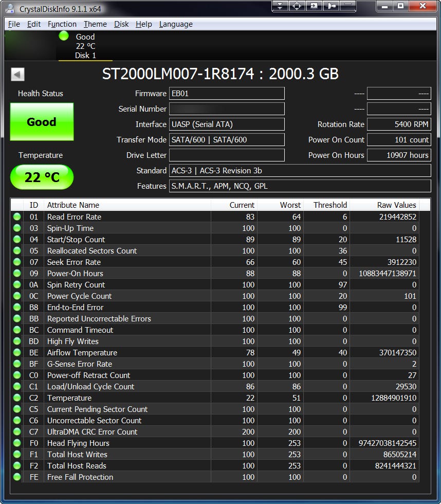The width and height of the screenshot is (441, 504).
Task: Click the Attribute Name column header
Action: (x=127, y=205)
